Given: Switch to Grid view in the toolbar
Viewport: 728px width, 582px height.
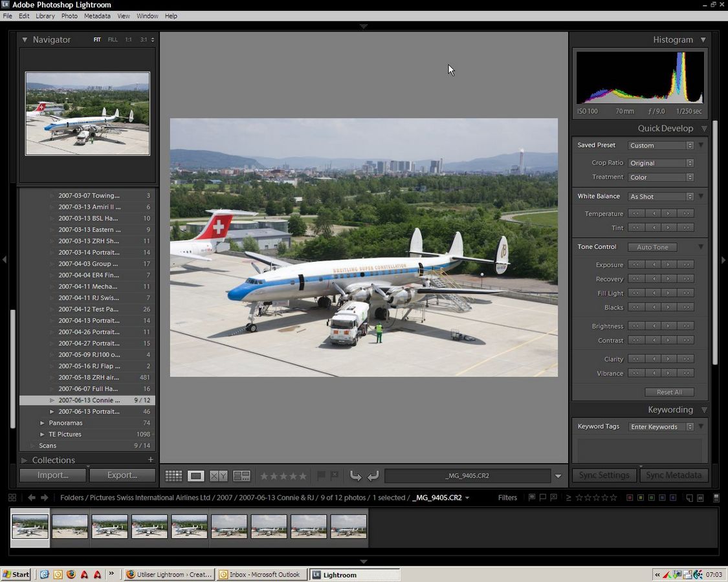Looking at the screenshot, I should 173,476.
